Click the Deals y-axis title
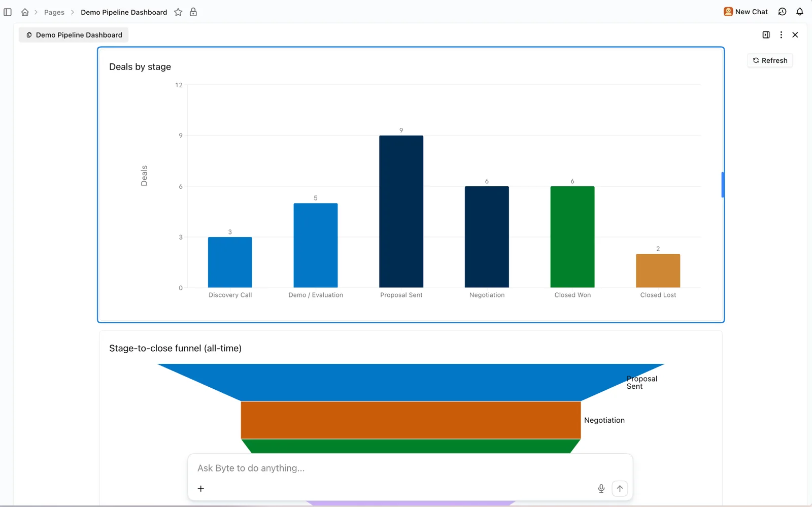 [144, 176]
